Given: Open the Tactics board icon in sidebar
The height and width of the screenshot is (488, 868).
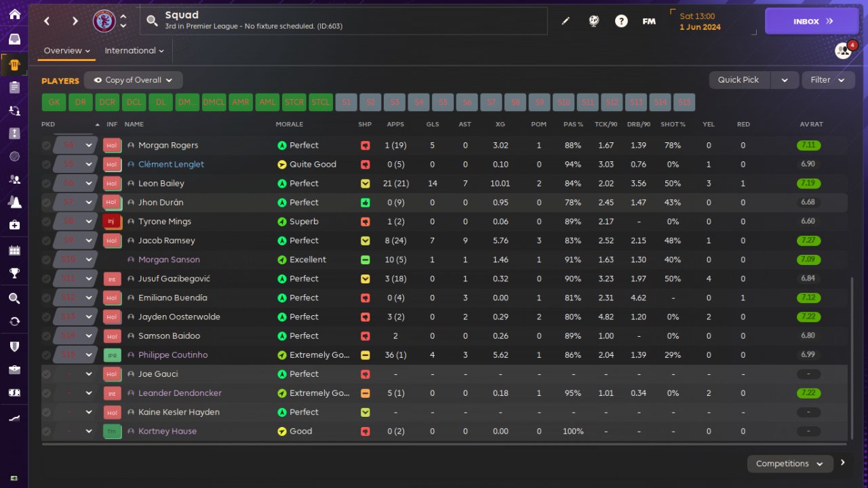Looking at the screenshot, I should click(x=14, y=87).
